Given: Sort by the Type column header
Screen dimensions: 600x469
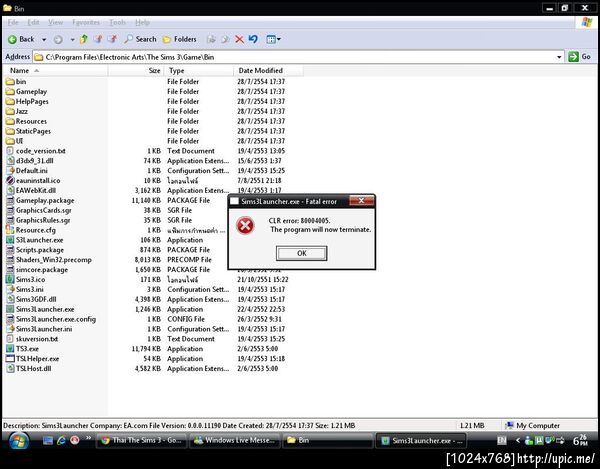Looking at the screenshot, I should point(199,70).
